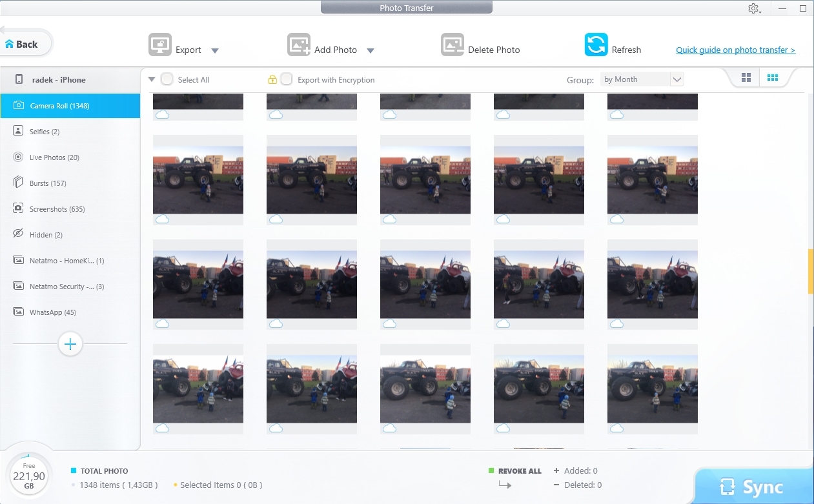Viewport: 814px width, 504px height.
Task: Collapse the triangle beside Select All
Action: coord(152,79)
